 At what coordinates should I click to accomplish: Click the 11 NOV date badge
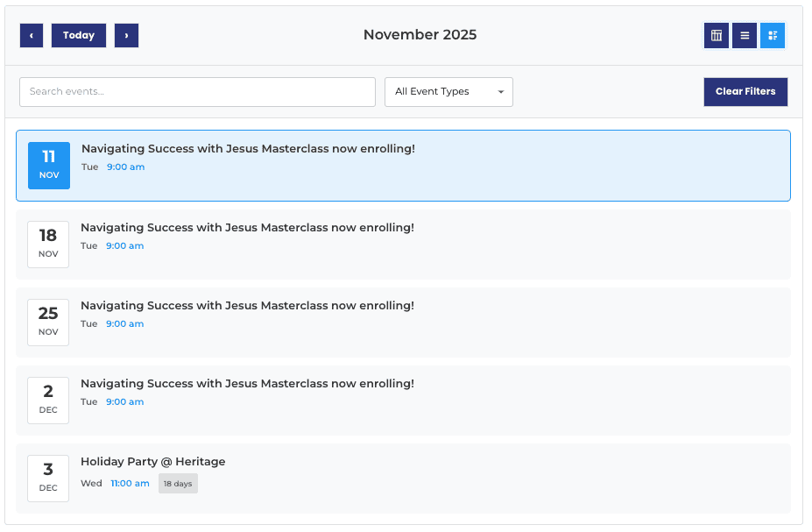click(49, 166)
